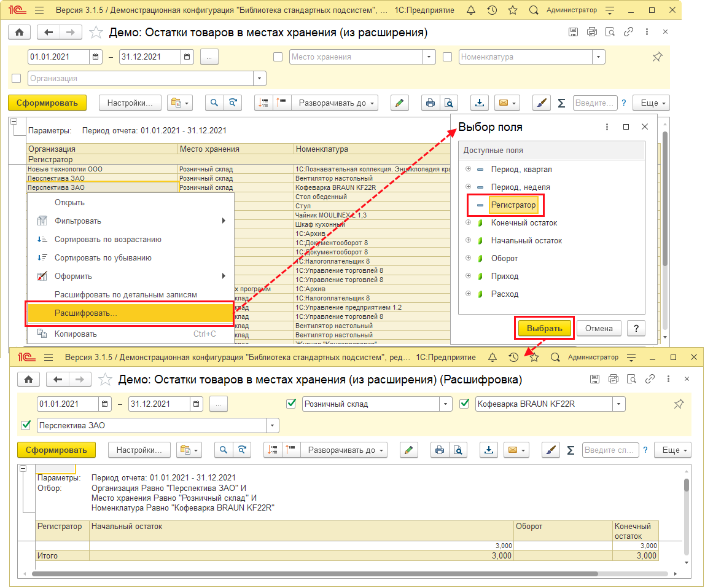Open search magnifier in top window title bar
This screenshot has height=588, width=705.
pos(534,10)
